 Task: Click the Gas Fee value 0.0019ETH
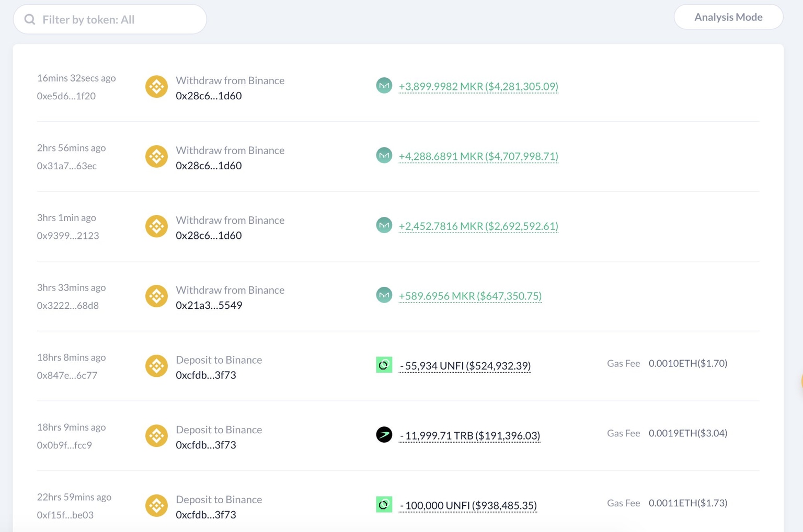click(688, 433)
